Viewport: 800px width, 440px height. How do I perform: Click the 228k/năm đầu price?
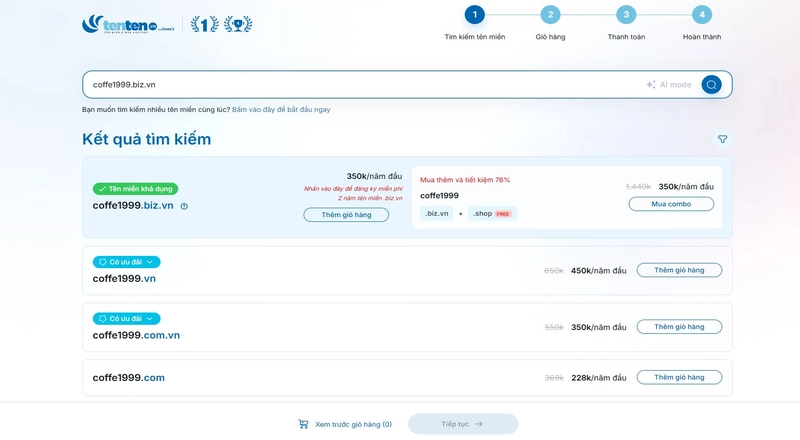pos(598,378)
